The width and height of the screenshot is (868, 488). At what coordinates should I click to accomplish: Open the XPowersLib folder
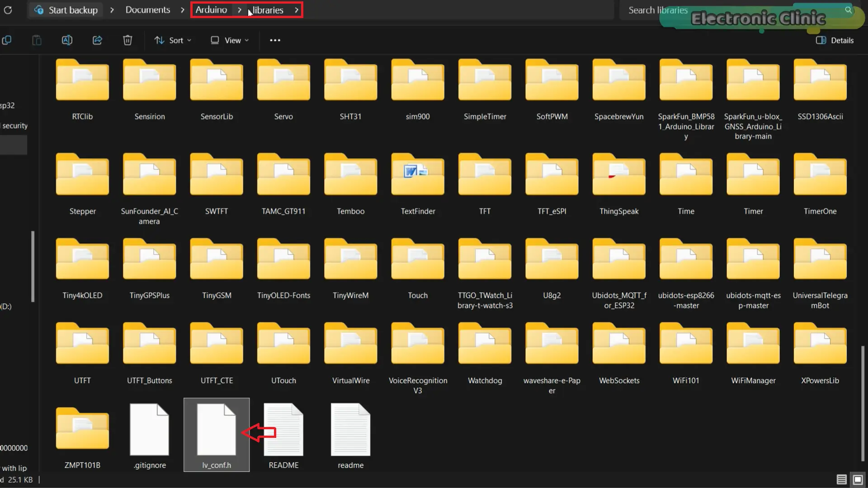coord(820,354)
